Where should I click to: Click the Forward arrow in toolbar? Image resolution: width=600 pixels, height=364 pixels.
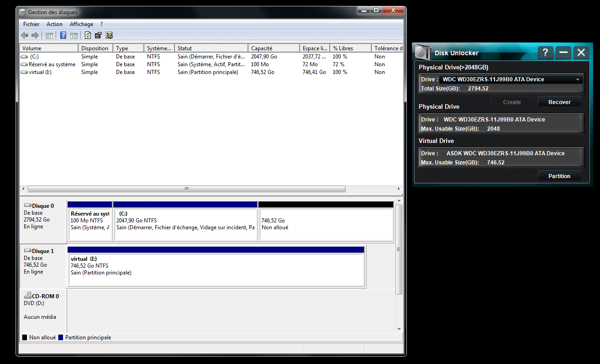pos(35,35)
